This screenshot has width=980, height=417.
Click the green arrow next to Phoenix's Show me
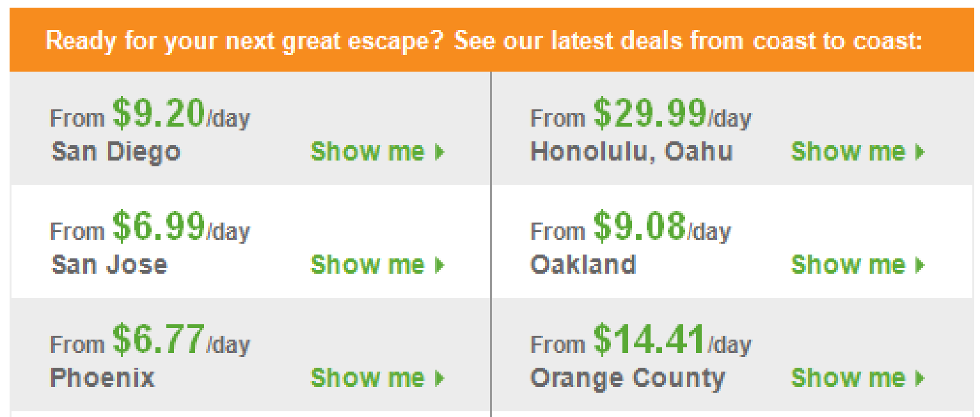[439, 378]
